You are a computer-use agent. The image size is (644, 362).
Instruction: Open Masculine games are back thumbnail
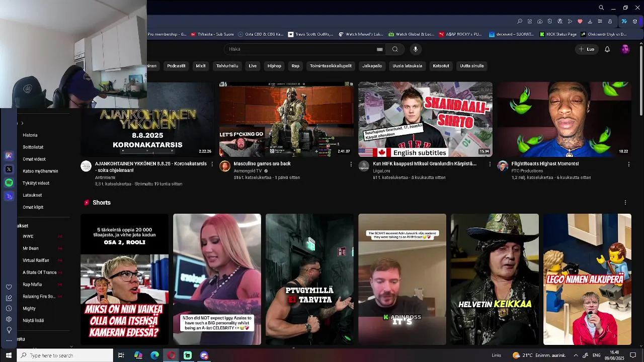(x=286, y=119)
